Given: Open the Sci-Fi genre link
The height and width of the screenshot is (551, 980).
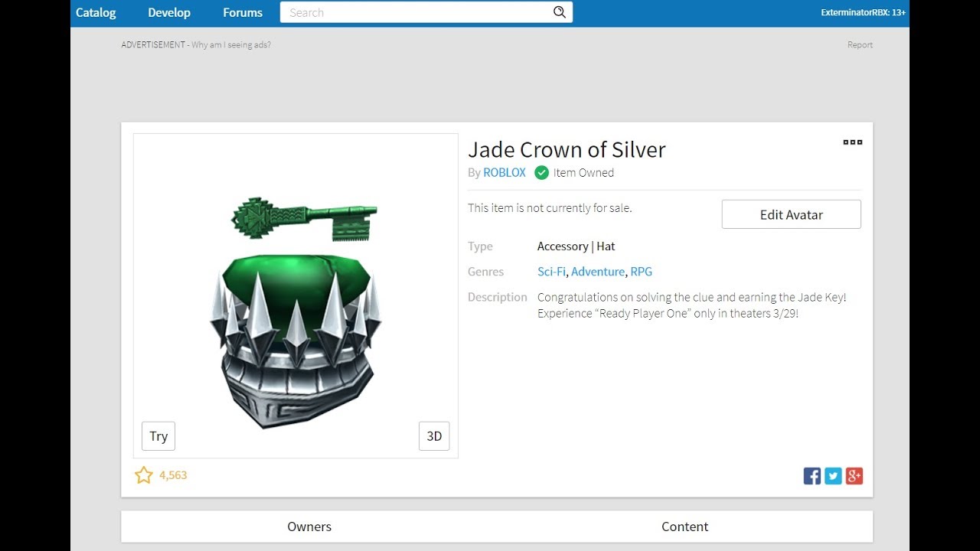Looking at the screenshot, I should point(551,272).
